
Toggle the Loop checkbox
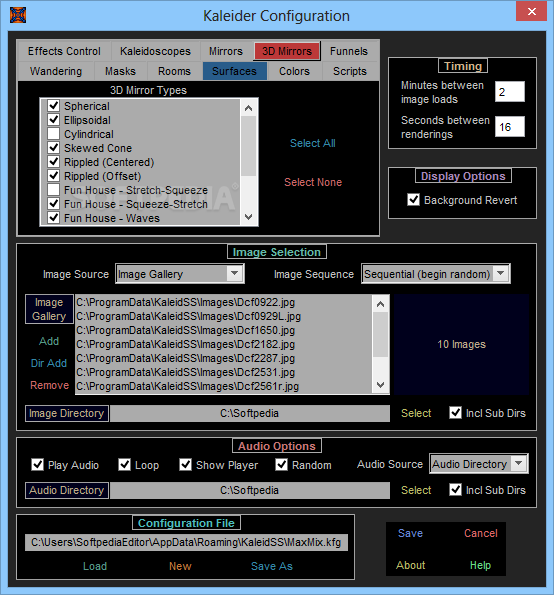pos(124,464)
